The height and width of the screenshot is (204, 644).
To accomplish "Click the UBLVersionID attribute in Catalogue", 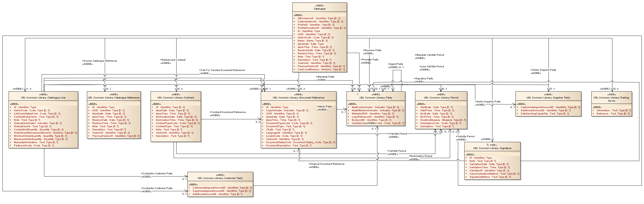I will (306, 18).
